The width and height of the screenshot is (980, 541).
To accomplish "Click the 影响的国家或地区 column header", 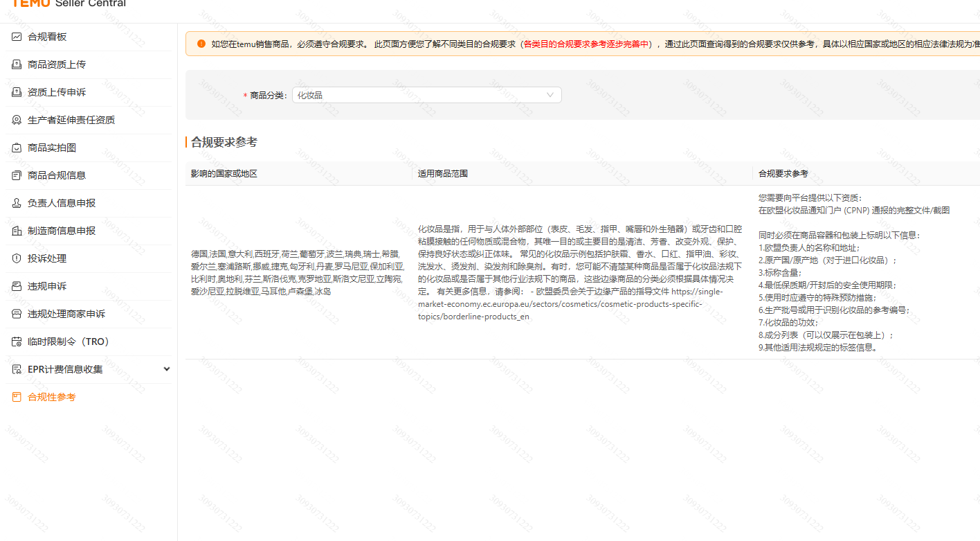I will pyautogui.click(x=224, y=174).
